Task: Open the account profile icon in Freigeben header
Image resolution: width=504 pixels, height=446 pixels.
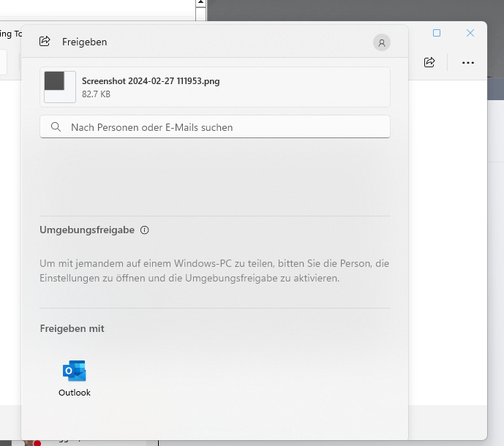Action: coord(382,42)
